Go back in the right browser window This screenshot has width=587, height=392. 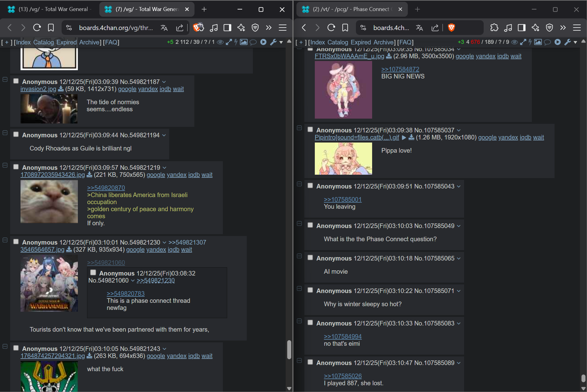click(304, 28)
